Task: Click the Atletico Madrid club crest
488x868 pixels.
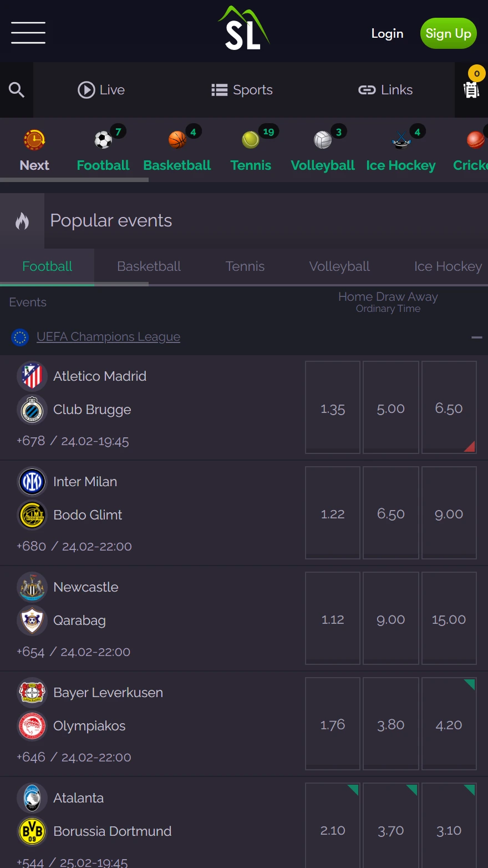Action: coord(32,376)
